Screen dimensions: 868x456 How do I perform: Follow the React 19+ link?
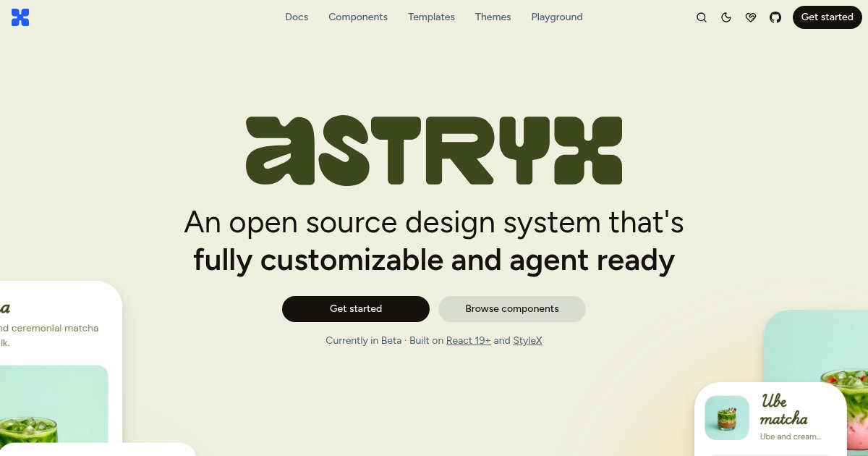[x=469, y=340]
